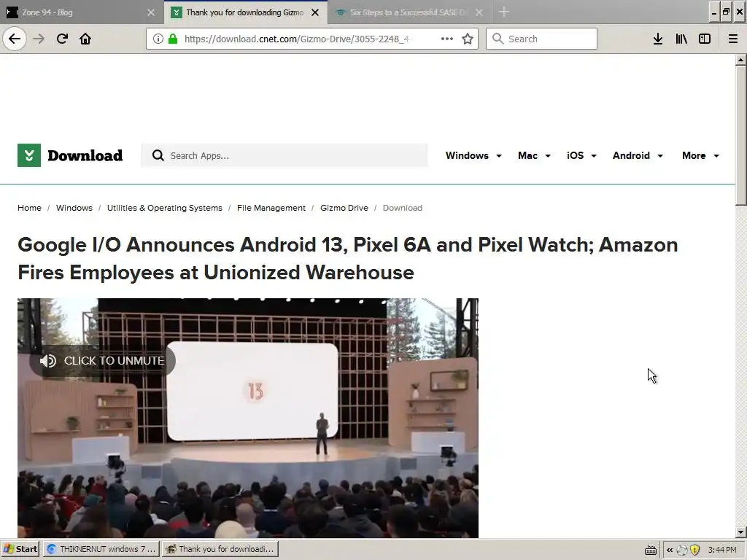Click the vertical scrollbar thumb

740,136
